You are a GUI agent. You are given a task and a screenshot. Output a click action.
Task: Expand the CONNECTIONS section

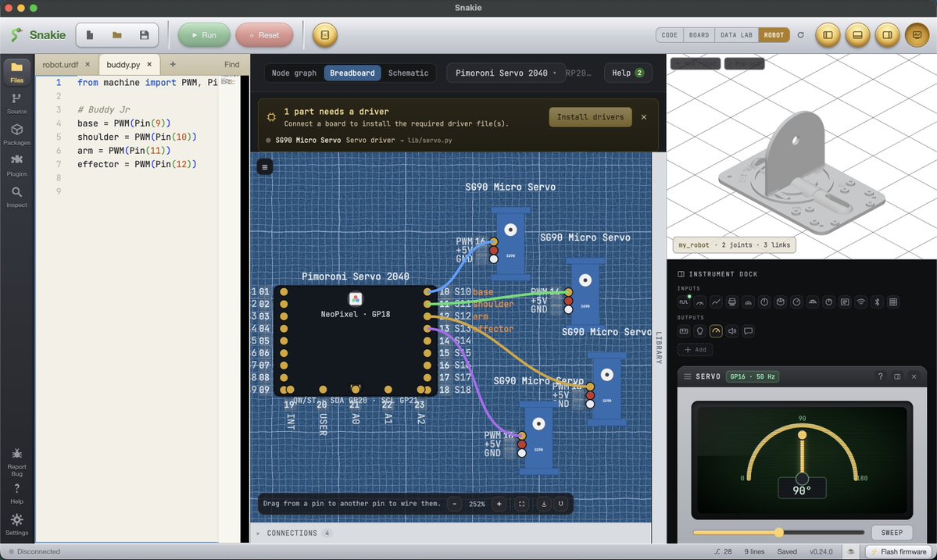click(295, 533)
